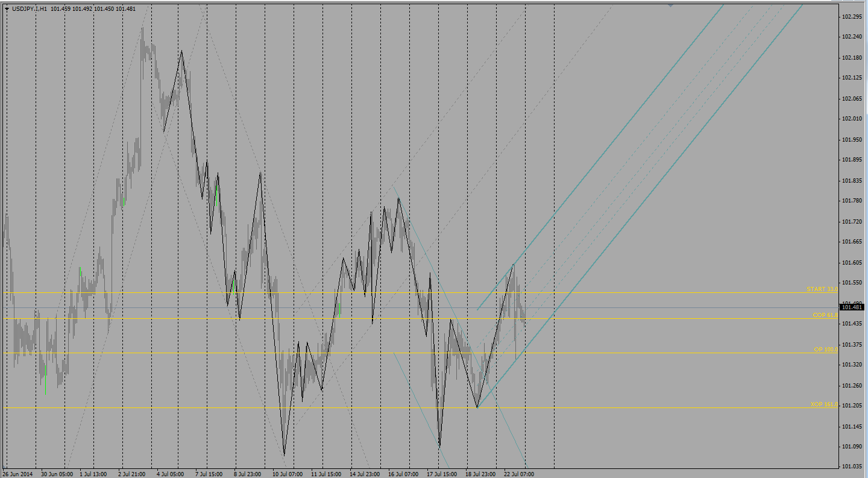Click the 10 Jul 07:00 time label

287,474
